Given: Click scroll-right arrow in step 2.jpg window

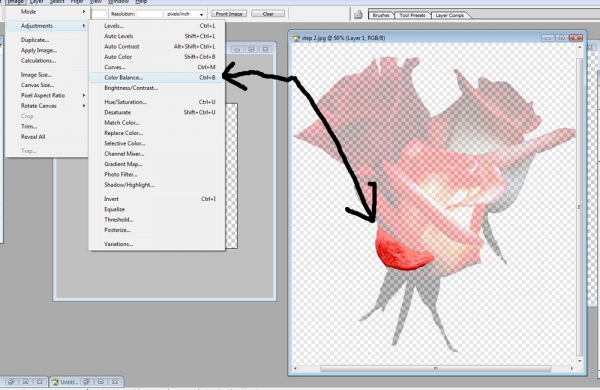Looking at the screenshot, I should [x=572, y=368].
